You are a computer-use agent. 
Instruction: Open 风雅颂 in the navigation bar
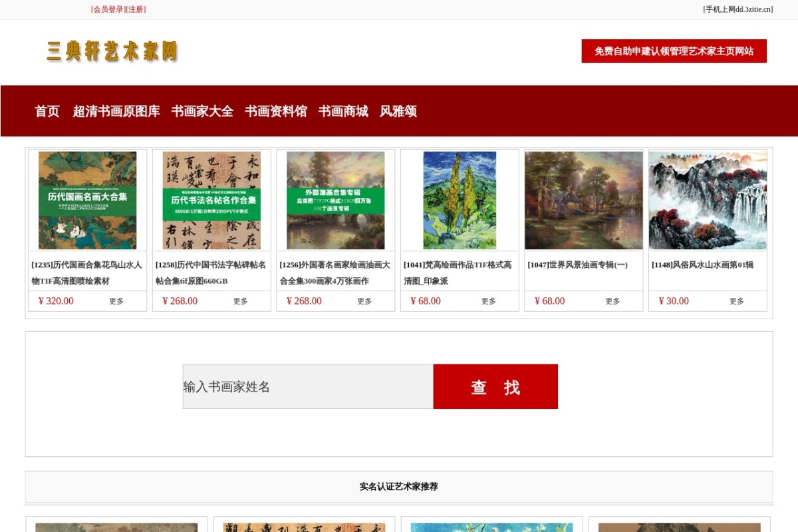[x=398, y=111]
